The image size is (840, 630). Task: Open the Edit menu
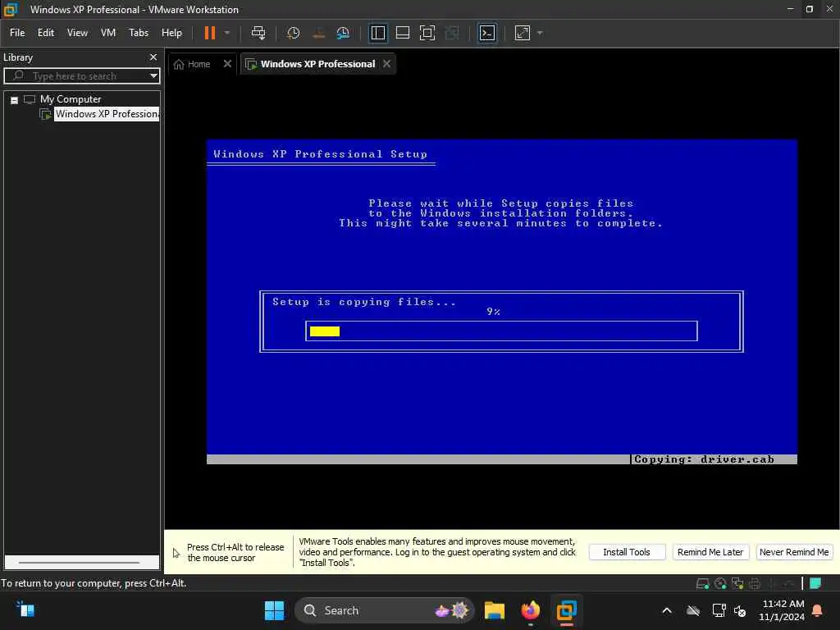pos(46,33)
